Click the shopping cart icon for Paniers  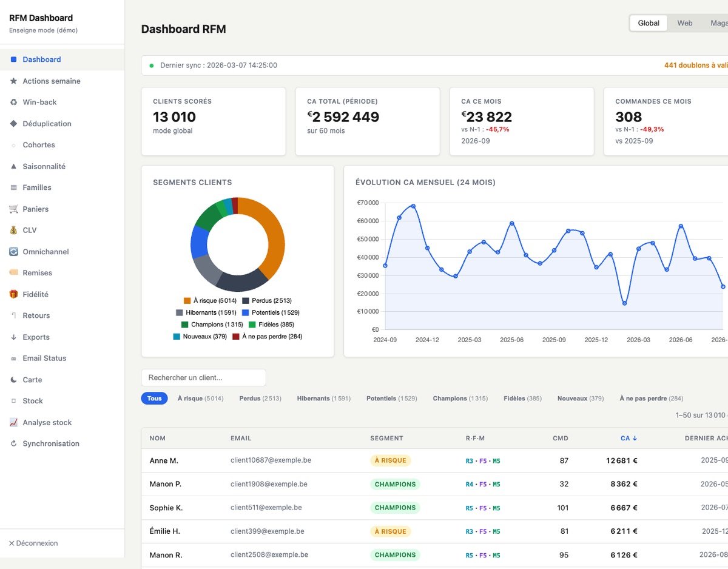(13, 209)
